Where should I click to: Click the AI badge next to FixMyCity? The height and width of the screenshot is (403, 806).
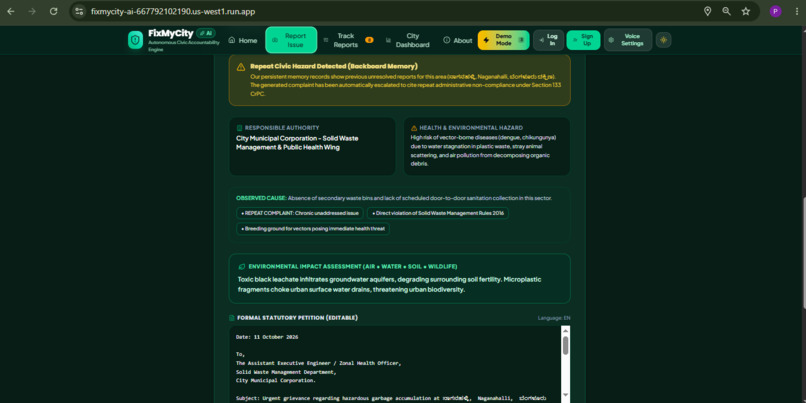click(x=206, y=33)
